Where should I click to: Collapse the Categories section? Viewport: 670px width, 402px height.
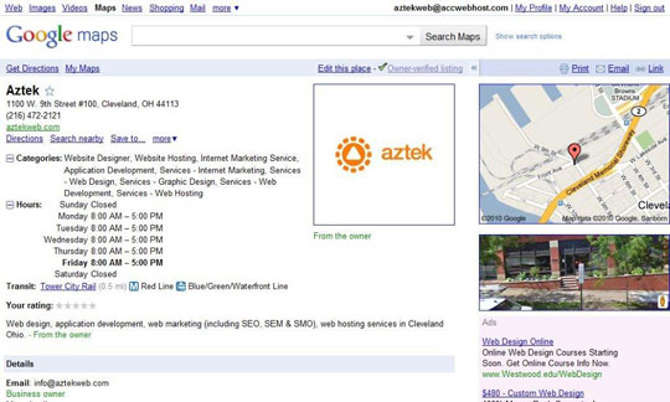click(x=10, y=158)
